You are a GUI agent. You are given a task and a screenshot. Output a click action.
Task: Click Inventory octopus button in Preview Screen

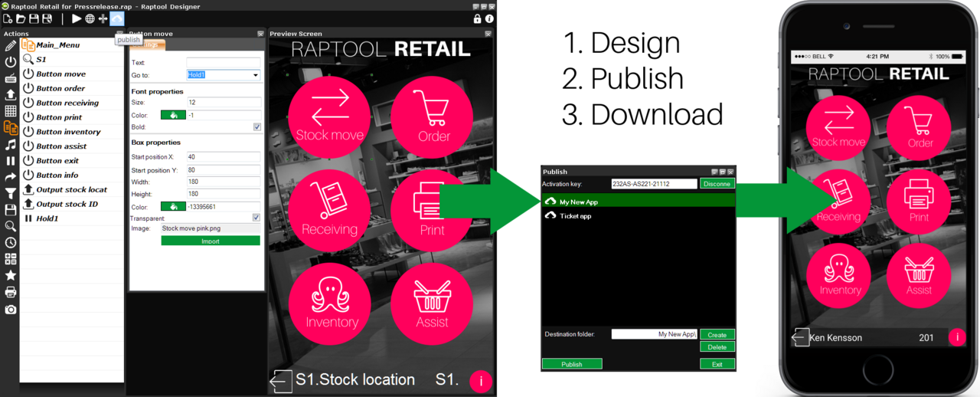330,303
